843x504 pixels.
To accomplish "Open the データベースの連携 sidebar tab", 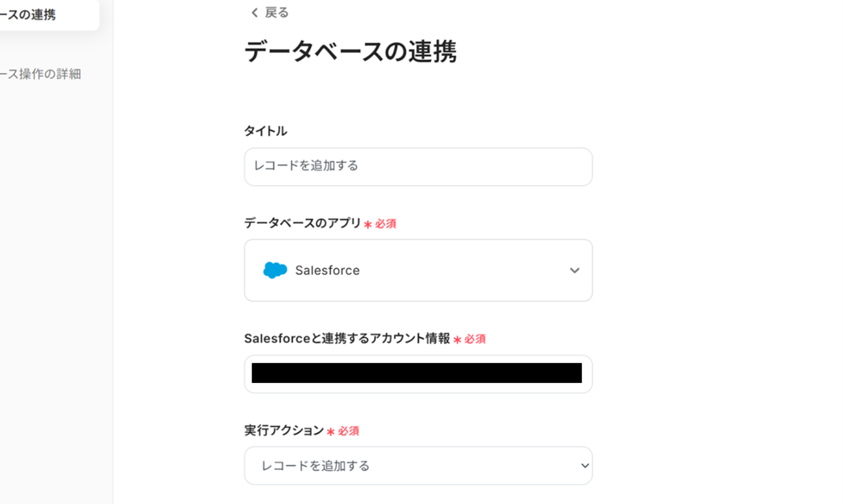I will click(x=32, y=15).
